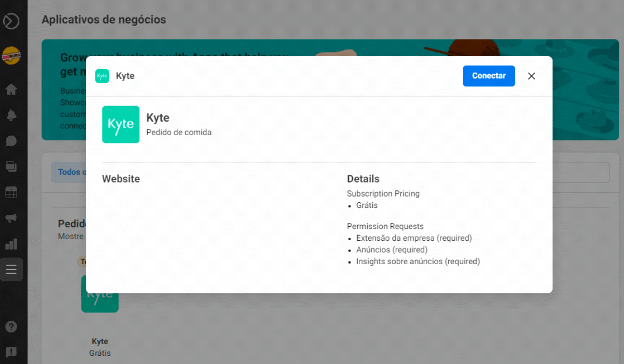Image resolution: width=624 pixels, height=364 pixels.
Task: Open planner calendar icon in sidebar
Action: click(11, 192)
